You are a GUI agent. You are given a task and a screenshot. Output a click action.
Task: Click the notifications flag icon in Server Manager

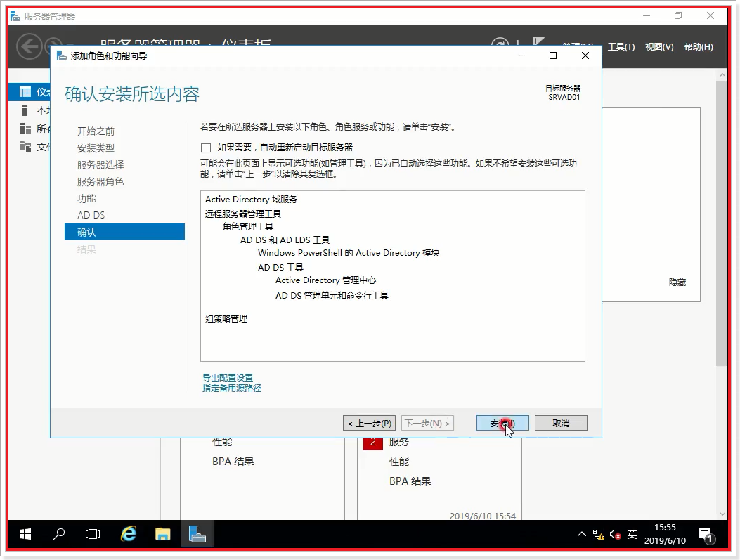point(538,41)
